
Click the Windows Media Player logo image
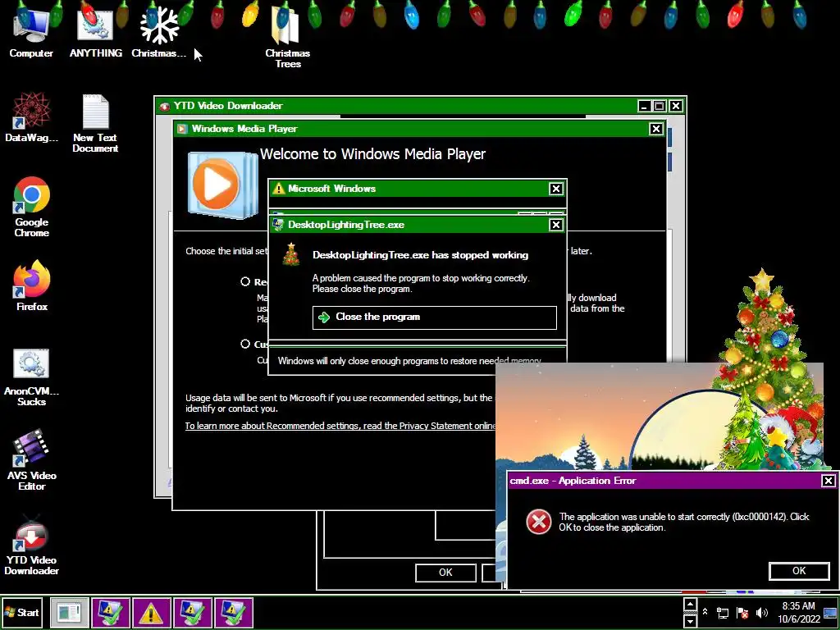221,185
